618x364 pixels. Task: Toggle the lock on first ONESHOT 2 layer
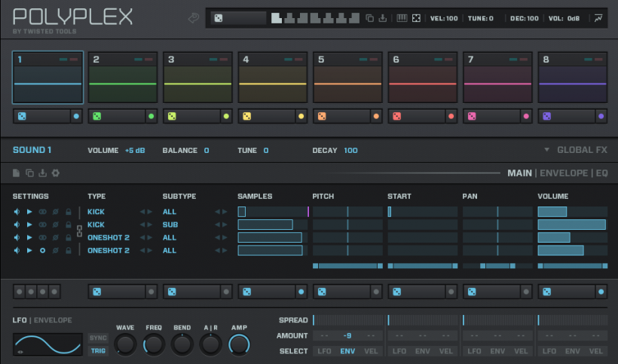(69, 237)
